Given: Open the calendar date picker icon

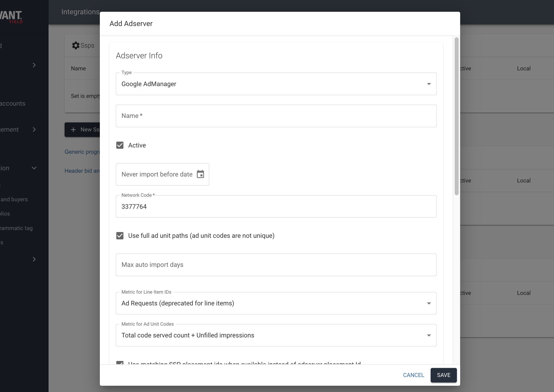Looking at the screenshot, I should (200, 174).
